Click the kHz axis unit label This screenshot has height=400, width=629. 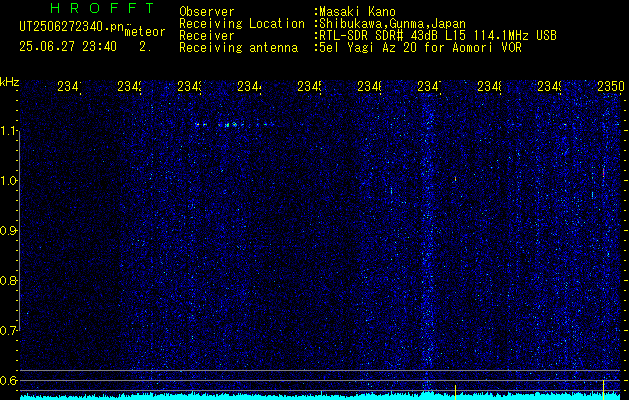click(9, 82)
